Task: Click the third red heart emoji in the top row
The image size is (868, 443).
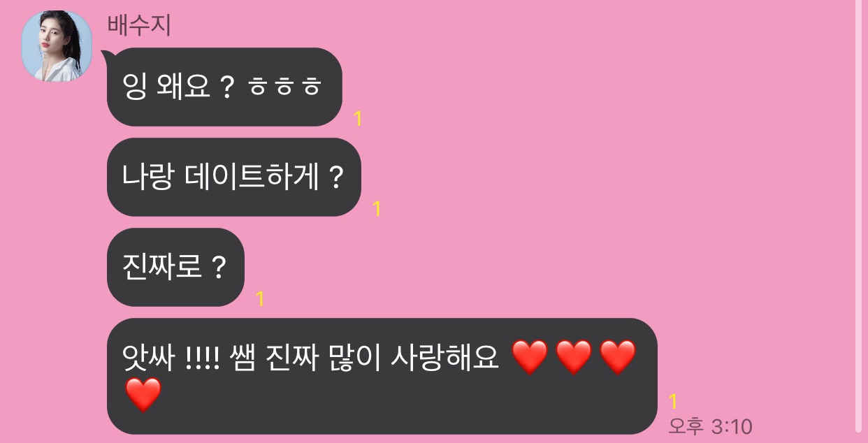Action: pyautogui.click(x=618, y=358)
